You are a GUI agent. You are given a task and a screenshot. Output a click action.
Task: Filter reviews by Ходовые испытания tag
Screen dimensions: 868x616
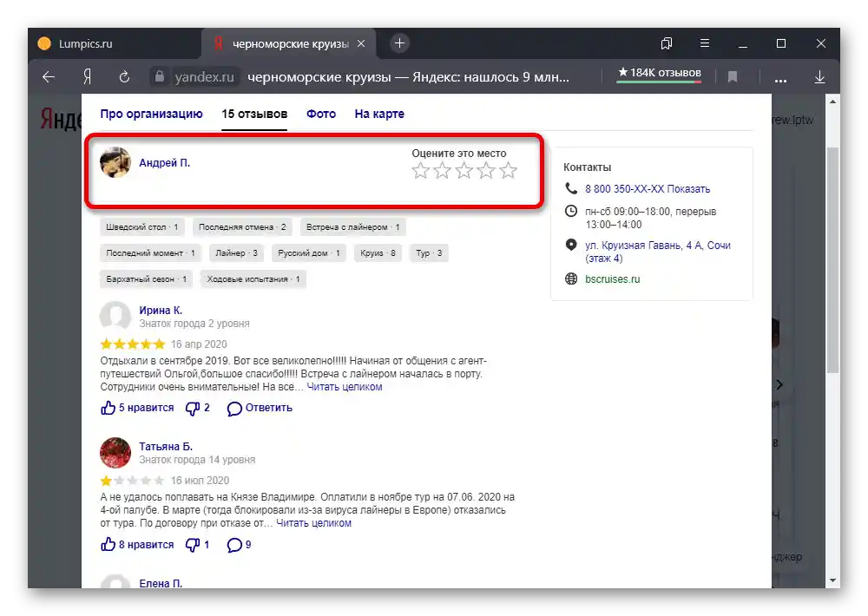(253, 279)
